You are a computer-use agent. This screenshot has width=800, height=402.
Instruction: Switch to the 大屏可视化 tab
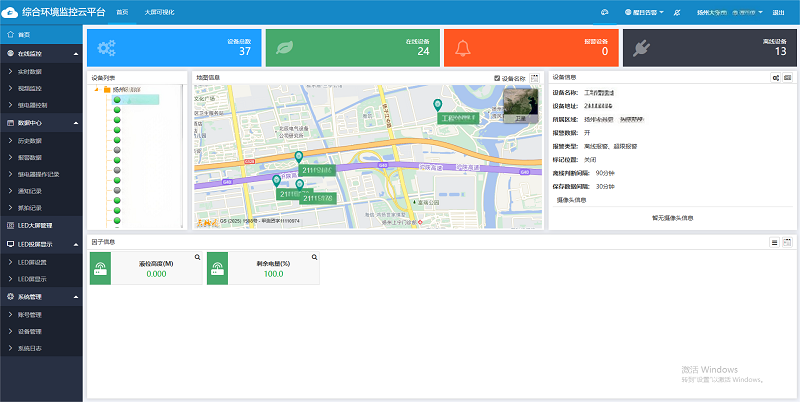tap(158, 12)
